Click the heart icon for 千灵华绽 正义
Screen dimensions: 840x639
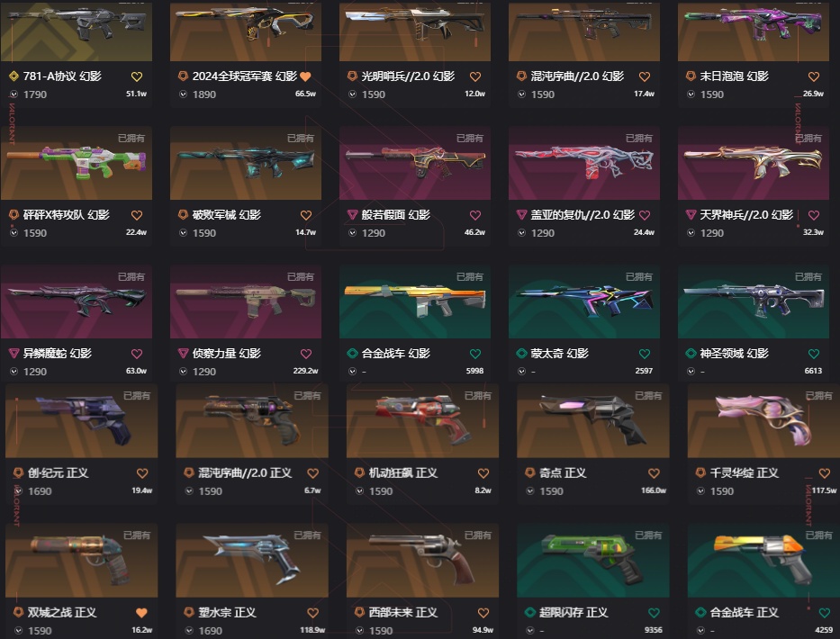click(x=825, y=473)
